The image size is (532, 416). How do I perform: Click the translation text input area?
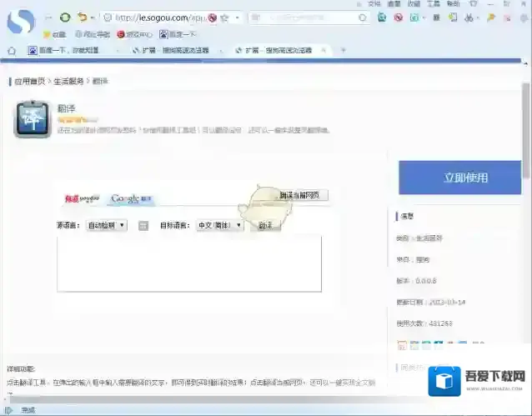[189, 264]
